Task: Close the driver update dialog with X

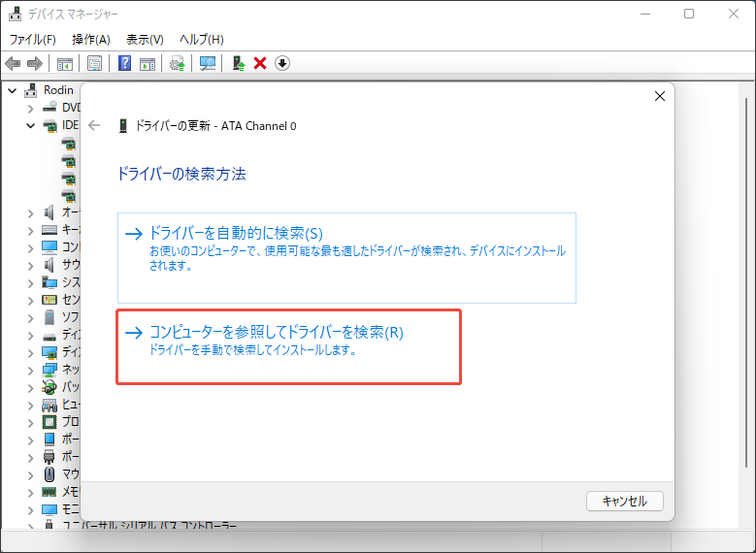Action: 660,96
